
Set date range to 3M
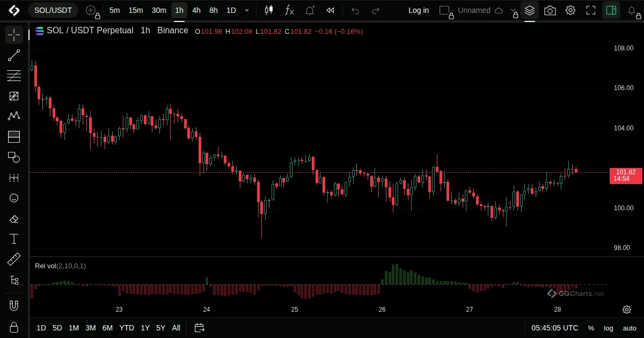tap(91, 328)
